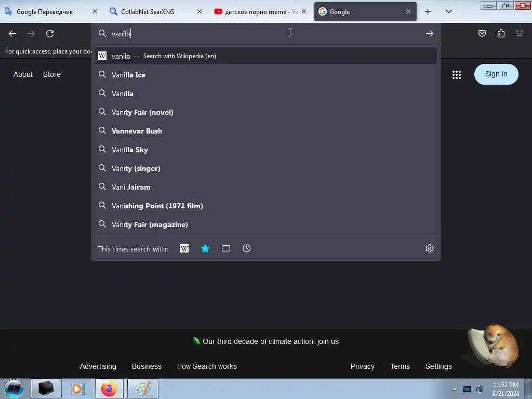The image size is (532, 399).
Task: Choose the Vani Jairam suggestion
Action: point(266,187)
